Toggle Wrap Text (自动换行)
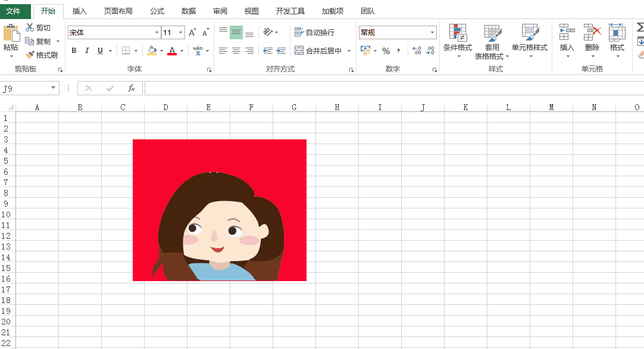The height and width of the screenshot is (349, 644). [x=315, y=32]
